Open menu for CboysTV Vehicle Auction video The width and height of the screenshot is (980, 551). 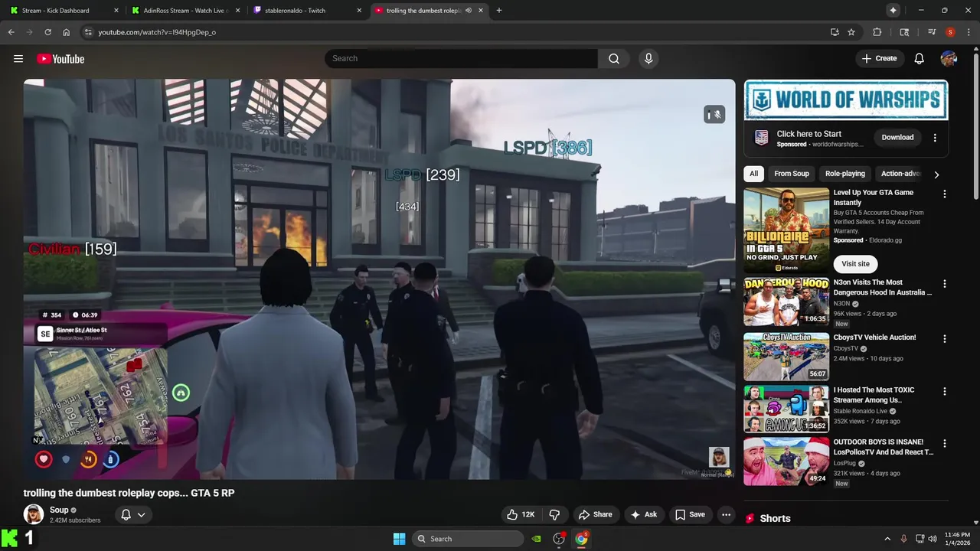point(945,339)
